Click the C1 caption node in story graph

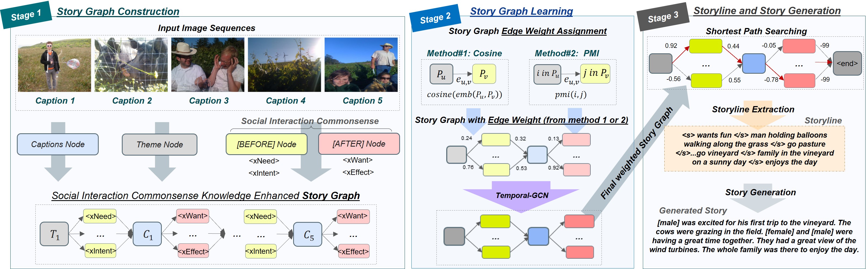pos(148,234)
